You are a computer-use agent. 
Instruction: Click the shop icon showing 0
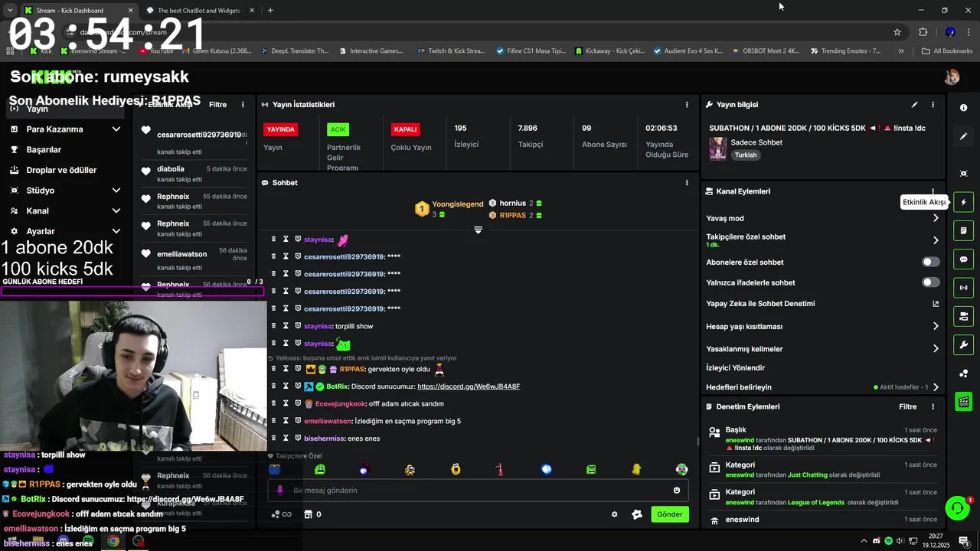pos(313,514)
